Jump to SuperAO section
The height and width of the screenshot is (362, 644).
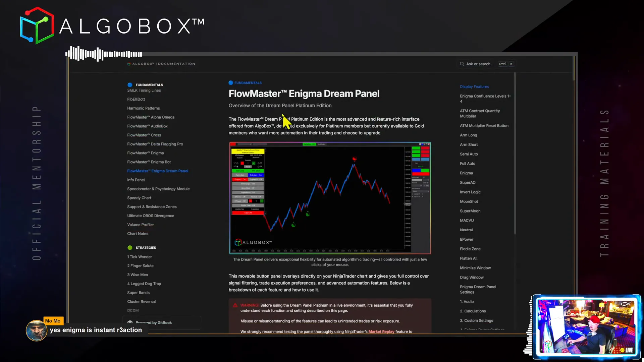pyautogui.click(x=468, y=183)
